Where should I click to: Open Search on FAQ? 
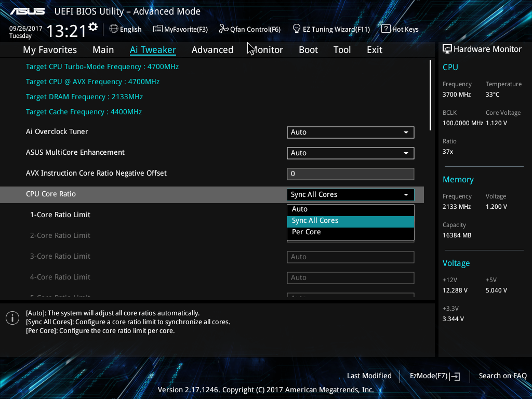point(502,376)
